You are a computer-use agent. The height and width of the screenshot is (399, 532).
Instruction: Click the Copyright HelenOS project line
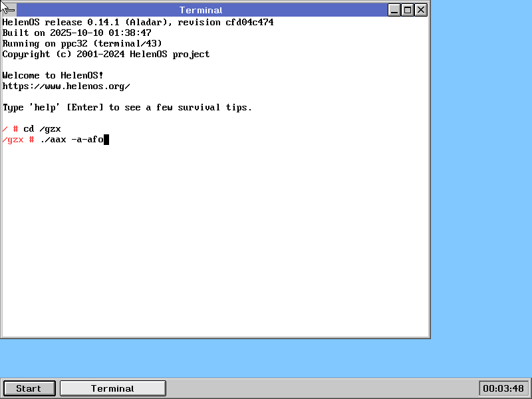[x=106, y=55]
